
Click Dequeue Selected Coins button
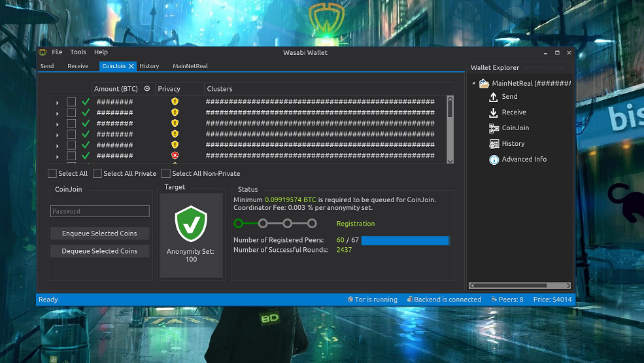pyautogui.click(x=100, y=251)
